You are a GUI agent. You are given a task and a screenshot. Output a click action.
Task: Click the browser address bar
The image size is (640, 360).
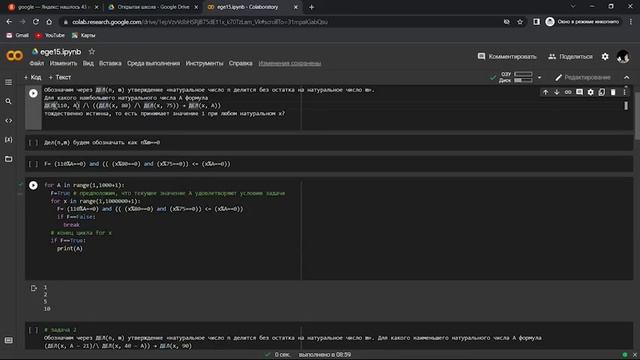click(x=282, y=22)
